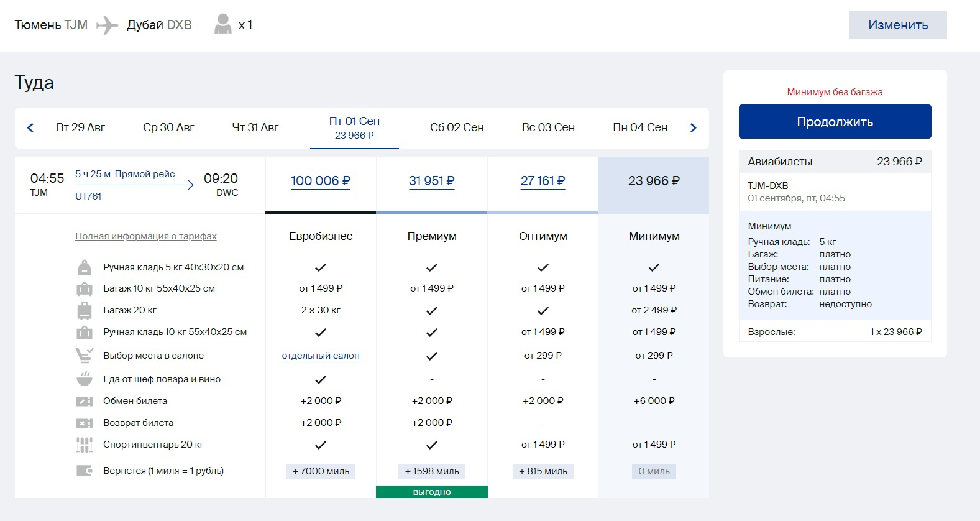Image resolution: width=980 pixels, height=521 pixels.
Task: Click the Багаж 10 кг suitcase icon
Action: (x=85, y=288)
